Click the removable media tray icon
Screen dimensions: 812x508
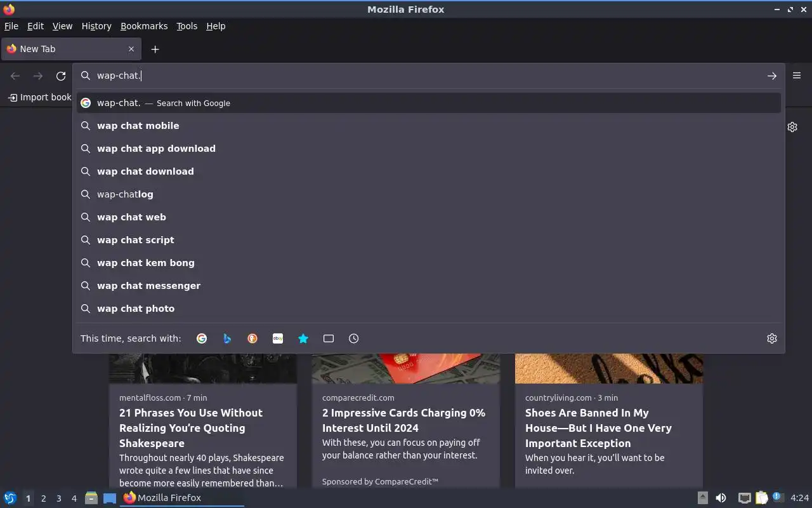point(703,498)
